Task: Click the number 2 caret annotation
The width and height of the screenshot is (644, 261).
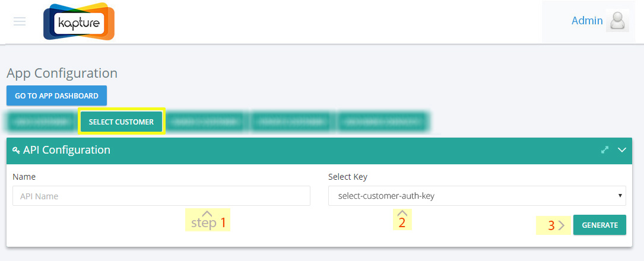Action: tap(402, 219)
